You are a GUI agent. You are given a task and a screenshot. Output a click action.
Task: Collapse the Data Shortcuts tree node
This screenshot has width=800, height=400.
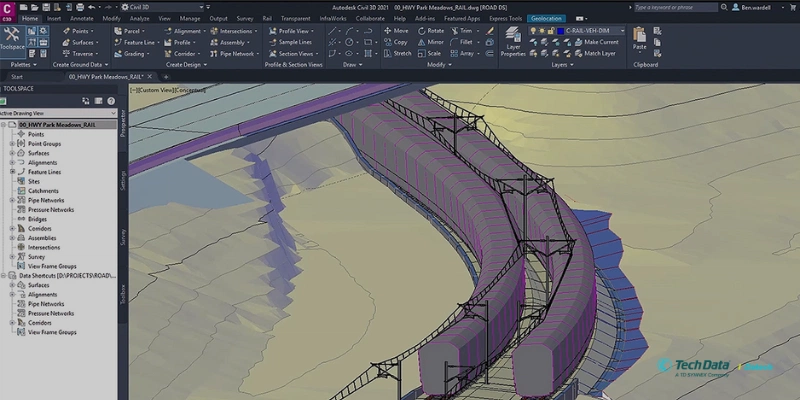4,276
